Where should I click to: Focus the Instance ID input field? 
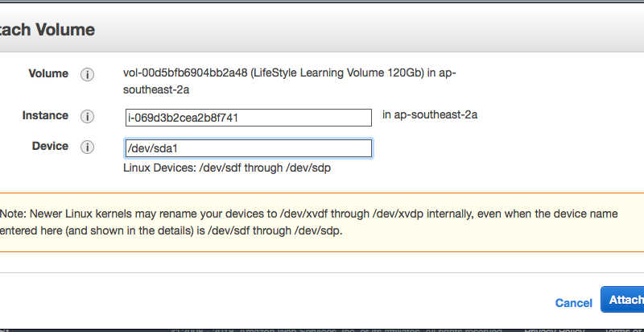click(x=249, y=118)
